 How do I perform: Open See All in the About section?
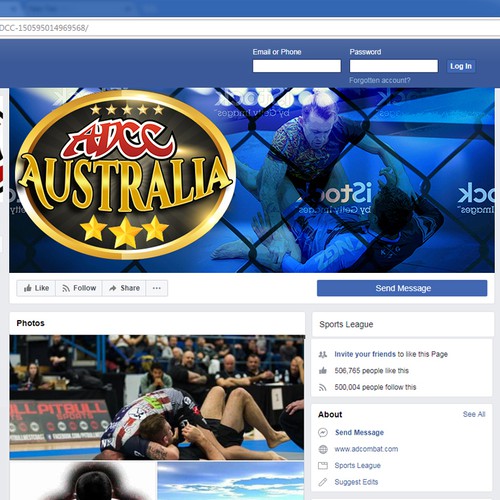click(x=474, y=414)
